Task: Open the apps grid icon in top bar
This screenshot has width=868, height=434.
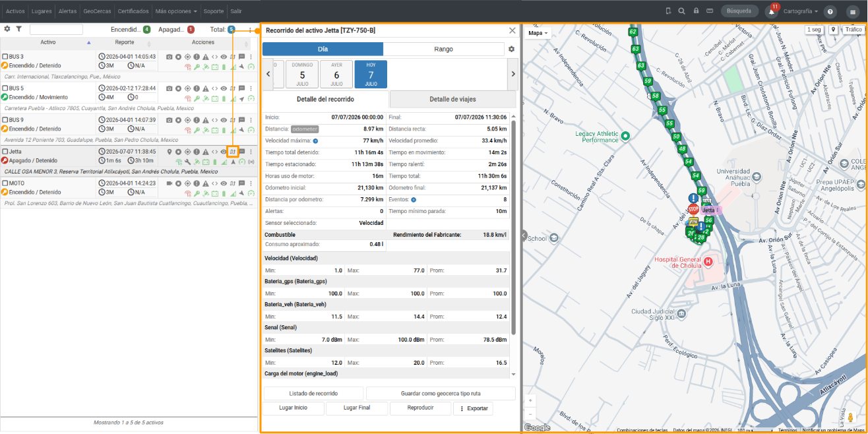Action: [853, 11]
